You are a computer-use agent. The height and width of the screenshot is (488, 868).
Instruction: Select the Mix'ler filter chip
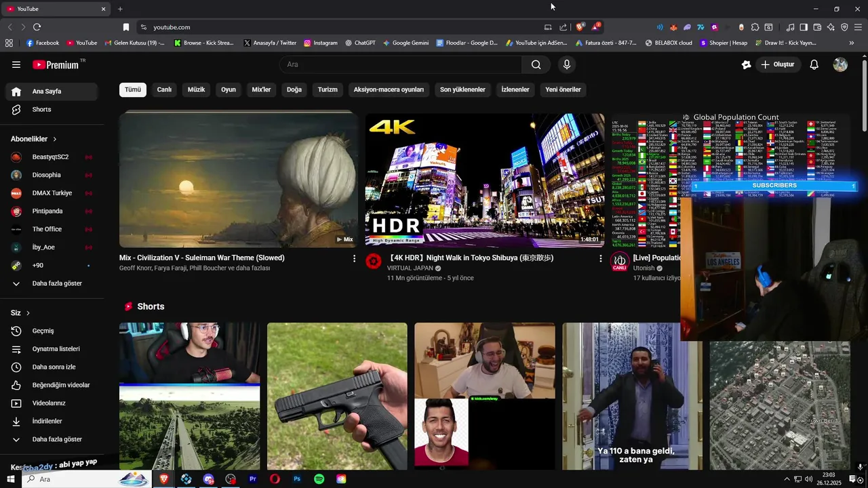261,89
